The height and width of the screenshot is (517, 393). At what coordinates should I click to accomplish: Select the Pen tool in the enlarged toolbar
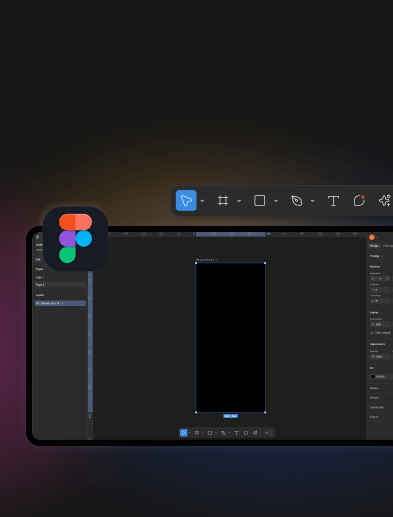click(297, 201)
